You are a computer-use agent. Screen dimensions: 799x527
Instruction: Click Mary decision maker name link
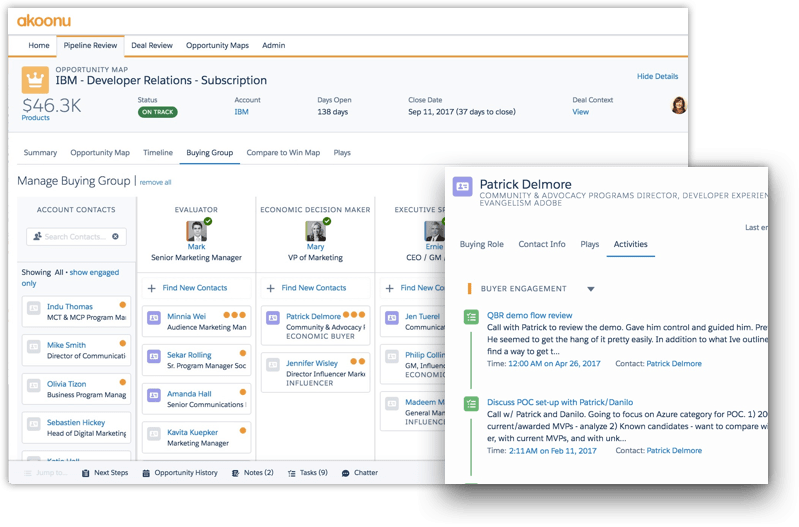(x=315, y=247)
